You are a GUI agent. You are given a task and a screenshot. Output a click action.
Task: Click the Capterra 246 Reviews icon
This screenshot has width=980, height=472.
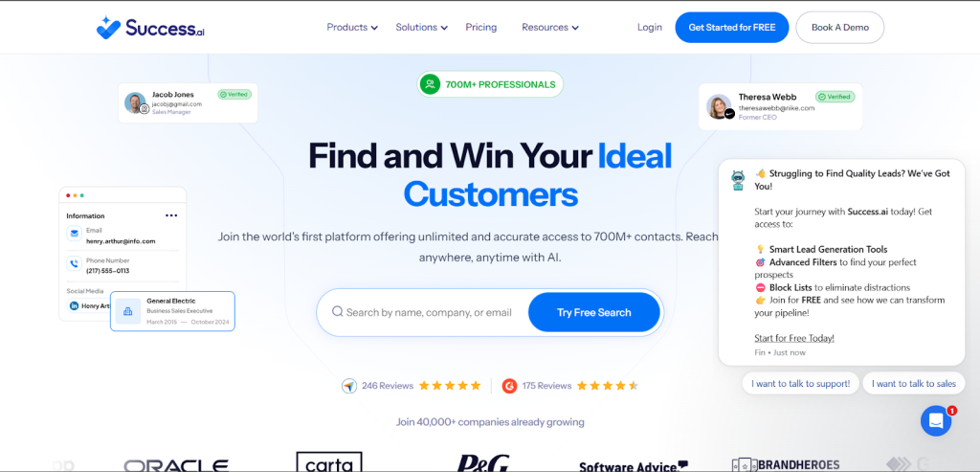(348, 386)
